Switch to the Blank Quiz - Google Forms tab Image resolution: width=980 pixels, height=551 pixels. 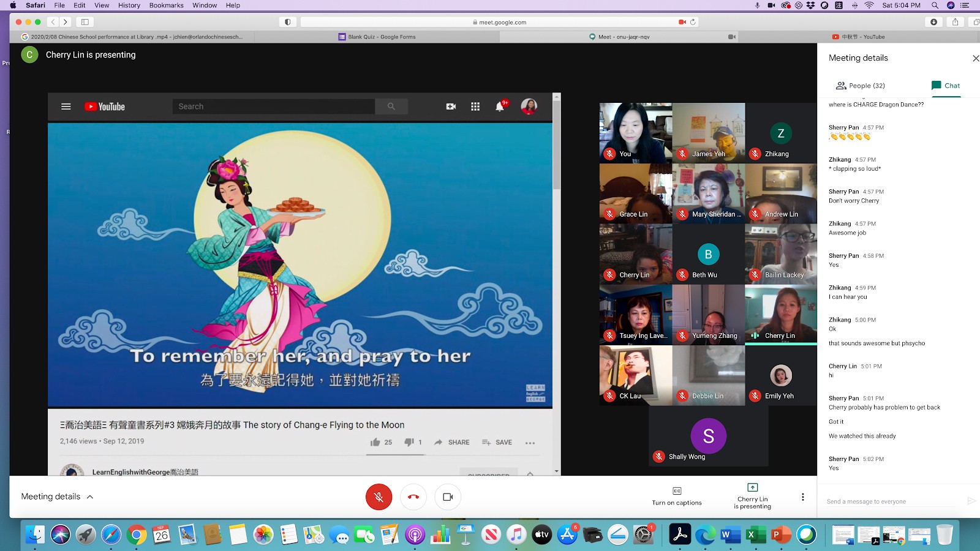(377, 37)
